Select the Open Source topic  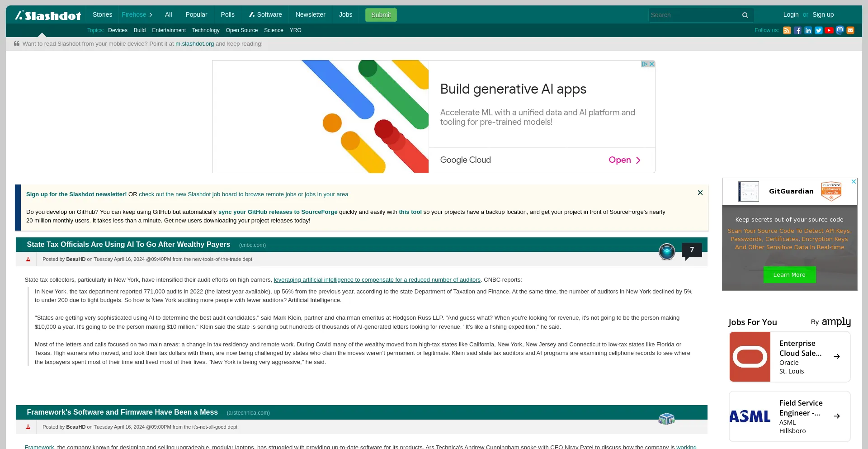[x=242, y=30]
